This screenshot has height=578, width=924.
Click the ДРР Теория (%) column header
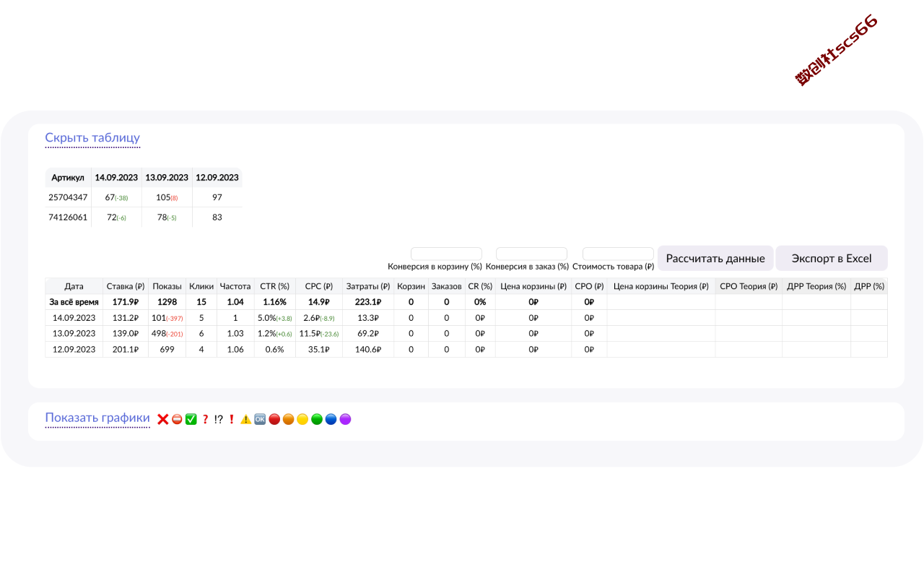tap(816, 286)
